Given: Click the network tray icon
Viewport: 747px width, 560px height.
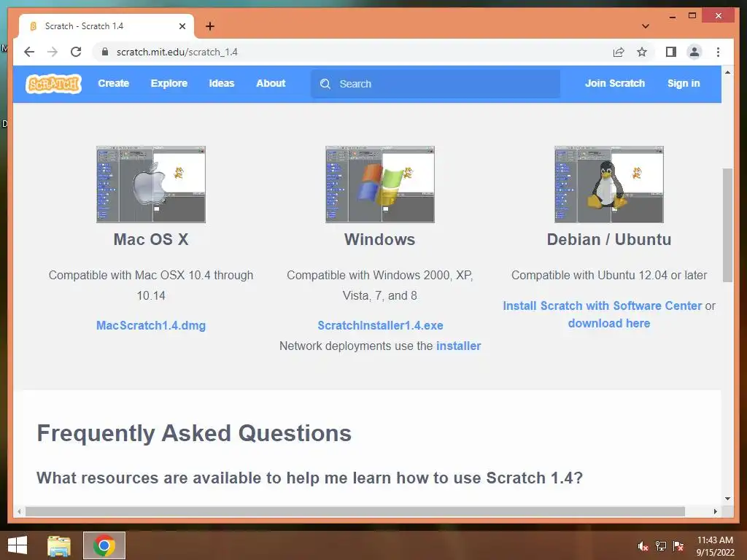Looking at the screenshot, I should point(661,546).
